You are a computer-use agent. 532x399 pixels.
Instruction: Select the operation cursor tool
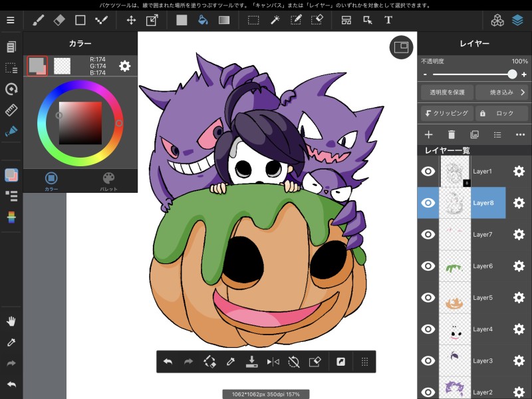point(368,20)
